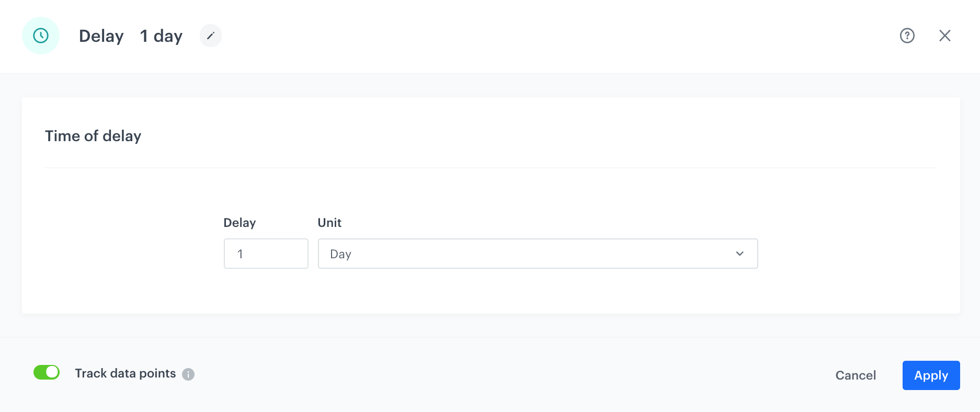Close the Delay panel with the X icon
Viewport: 980px width, 412px height.
[x=945, y=36]
